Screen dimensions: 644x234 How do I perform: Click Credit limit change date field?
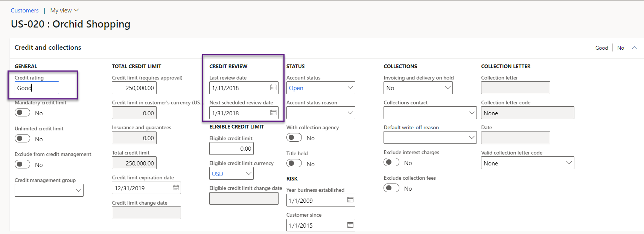tap(146, 213)
